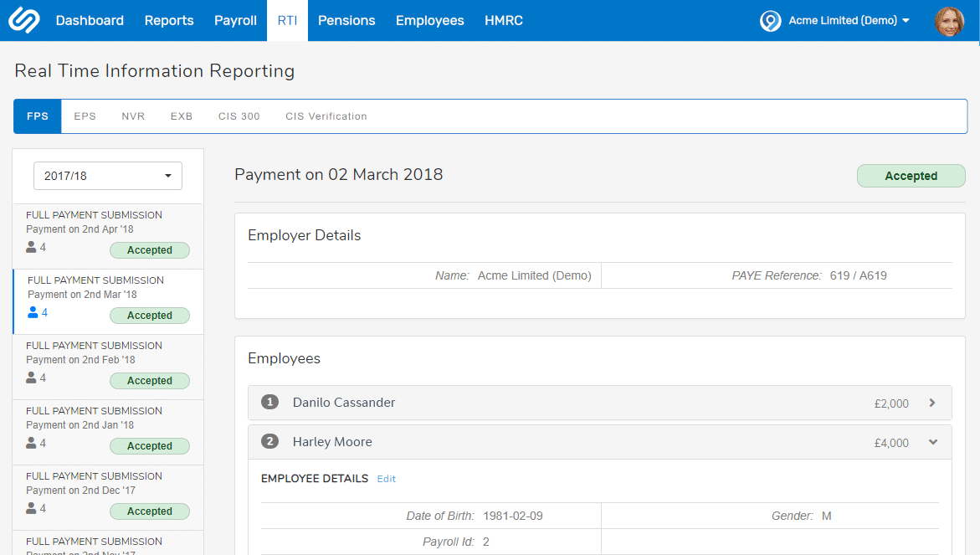The image size is (980, 555).
Task: Open Pensions menu
Action: pyautogui.click(x=346, y=21)
